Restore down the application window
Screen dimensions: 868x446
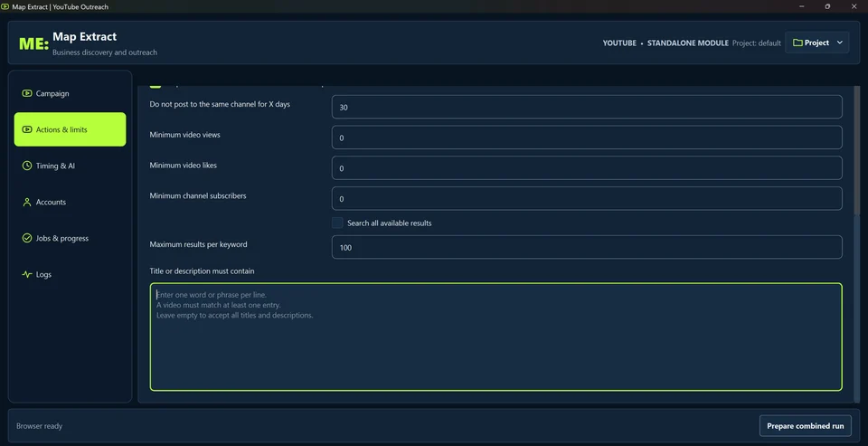tap(827, 6)
